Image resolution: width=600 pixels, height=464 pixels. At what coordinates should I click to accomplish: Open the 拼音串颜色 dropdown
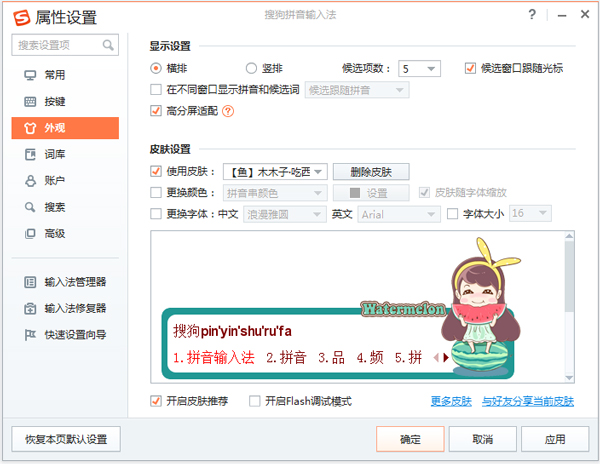(x=275, y=193)
